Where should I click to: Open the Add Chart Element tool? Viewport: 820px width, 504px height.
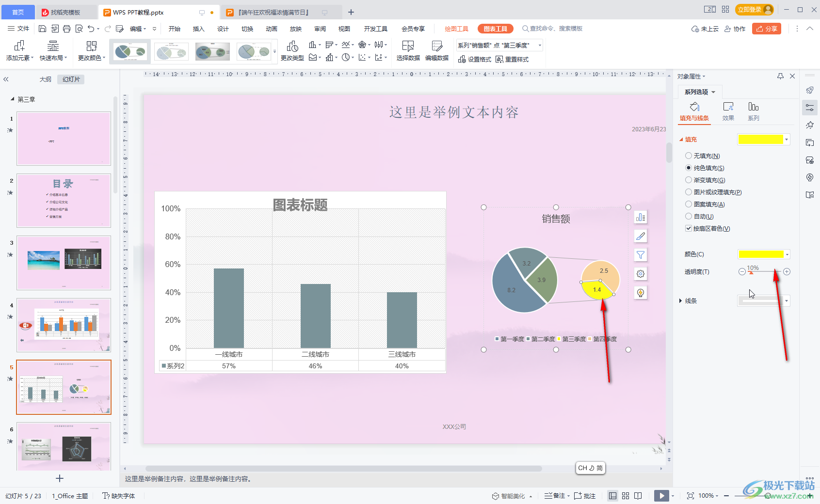[19, 51]
